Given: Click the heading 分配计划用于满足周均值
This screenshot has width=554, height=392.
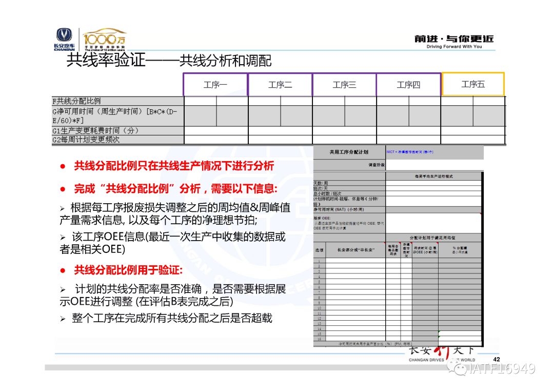Looking at the screenshot, I should click(x=432, y=238).
